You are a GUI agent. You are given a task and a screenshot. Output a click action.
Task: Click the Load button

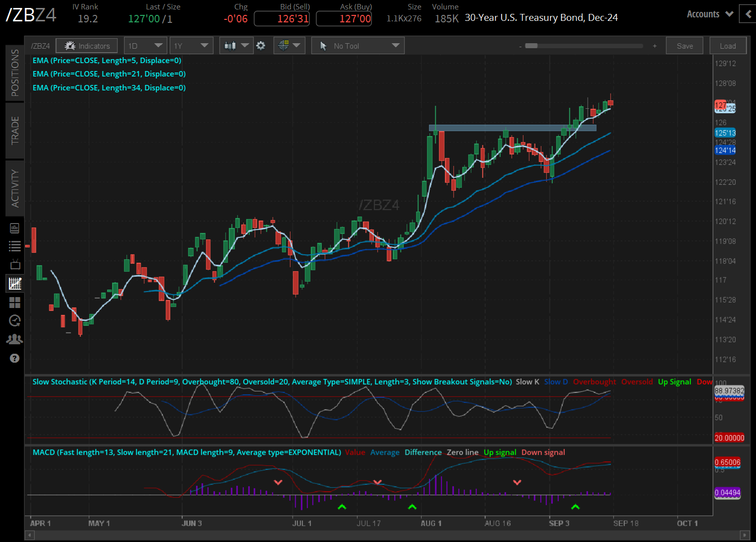pyautogui.click(x=728, y=46)
